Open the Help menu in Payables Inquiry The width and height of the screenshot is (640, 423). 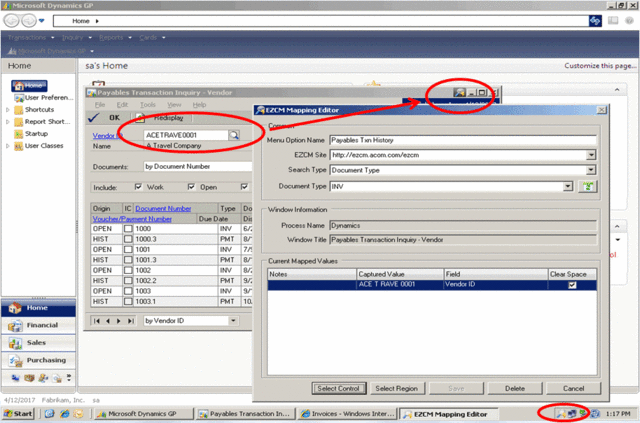199,105
